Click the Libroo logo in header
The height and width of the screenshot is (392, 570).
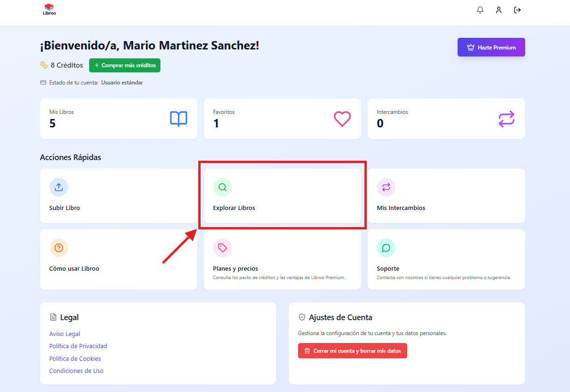(x=49, y=10)
